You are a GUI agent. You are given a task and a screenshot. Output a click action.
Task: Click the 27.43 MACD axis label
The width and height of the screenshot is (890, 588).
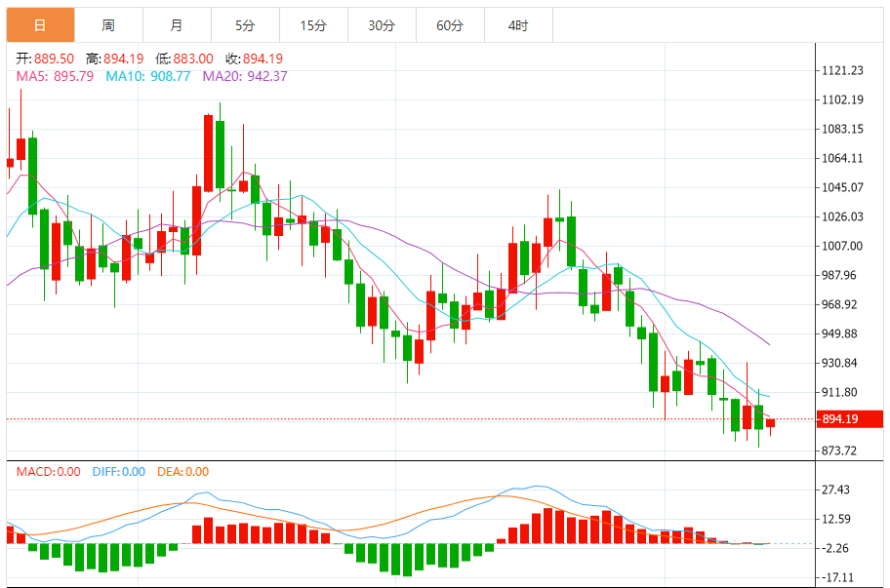click(x=836, y=490)
